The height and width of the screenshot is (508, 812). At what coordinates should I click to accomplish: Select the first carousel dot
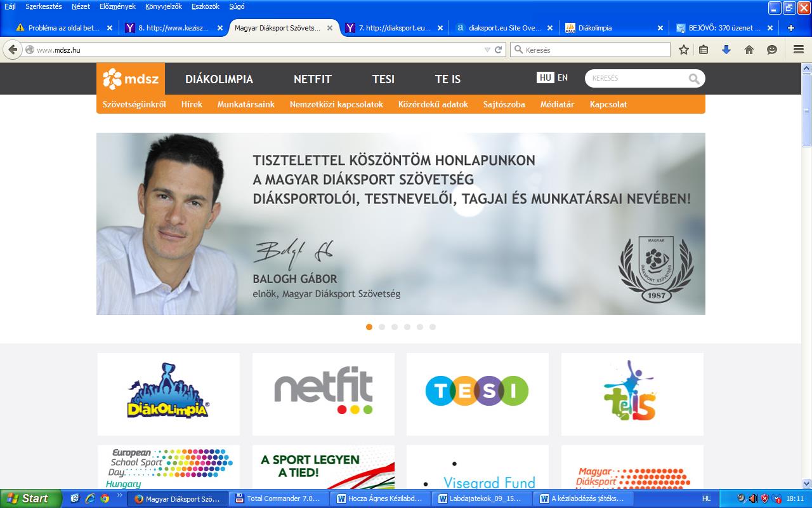pyautogui.click(x=369, y=327)
